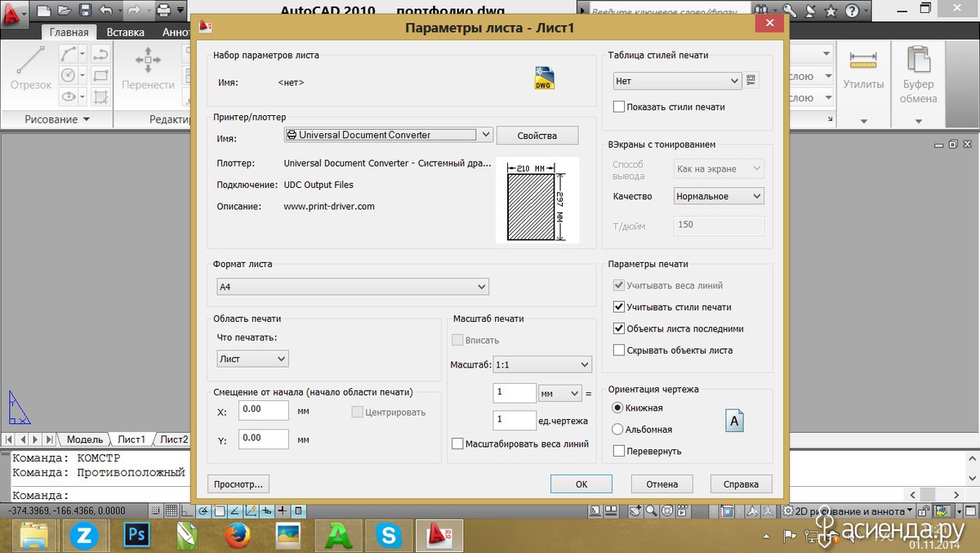This screenshot has height=553, width=980.
Task: Switch to the Главная ribbon tab
Action: (69, 33)
